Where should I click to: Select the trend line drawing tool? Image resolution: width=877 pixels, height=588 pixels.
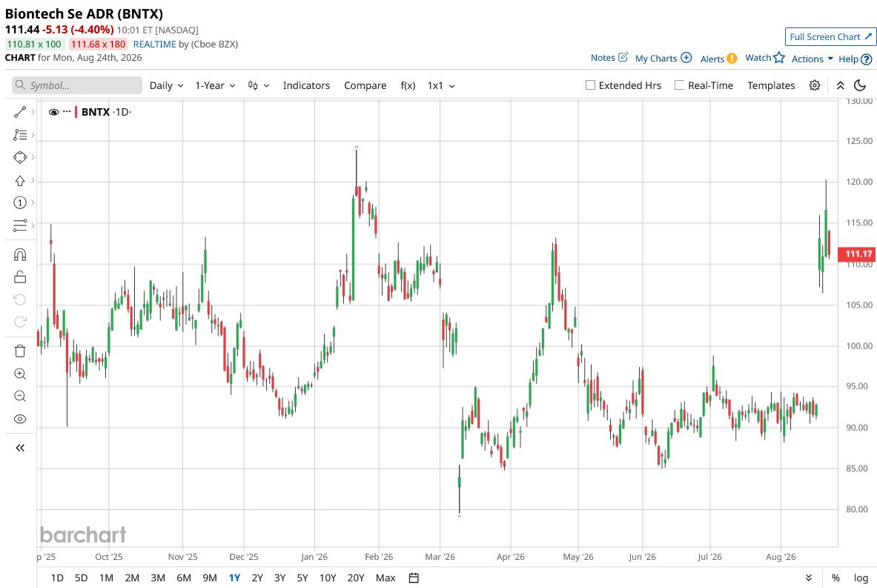[19, 112]
